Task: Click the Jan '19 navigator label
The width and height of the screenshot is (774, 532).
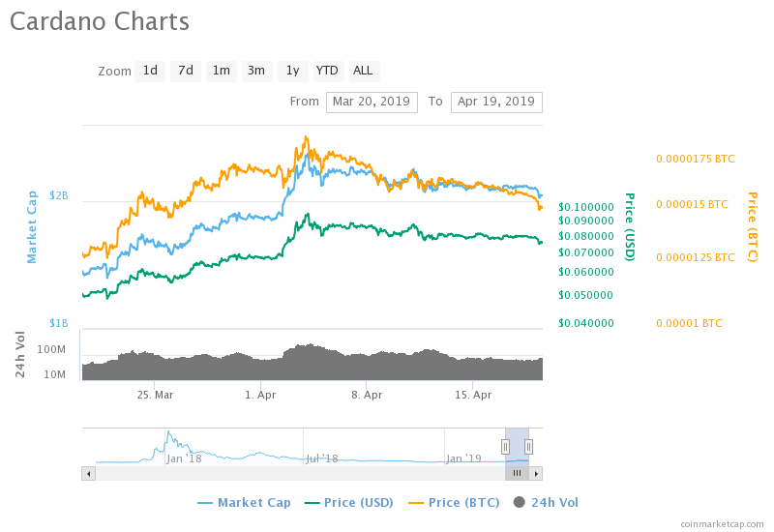Action: tap(463, 458)
